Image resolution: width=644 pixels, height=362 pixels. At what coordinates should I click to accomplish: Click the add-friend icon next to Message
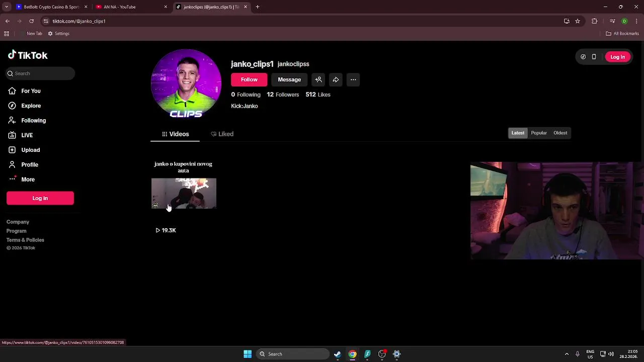318,79
